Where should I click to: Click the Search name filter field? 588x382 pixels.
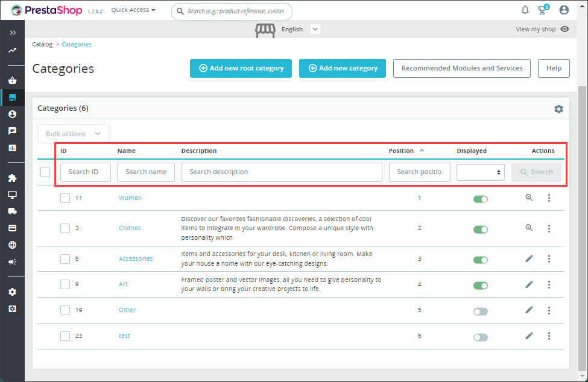pos(146,172)
